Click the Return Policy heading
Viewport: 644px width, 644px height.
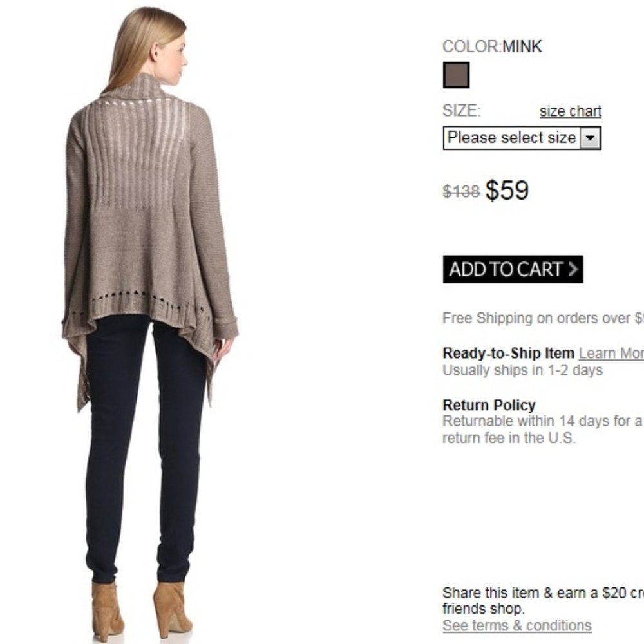(489, 405)
